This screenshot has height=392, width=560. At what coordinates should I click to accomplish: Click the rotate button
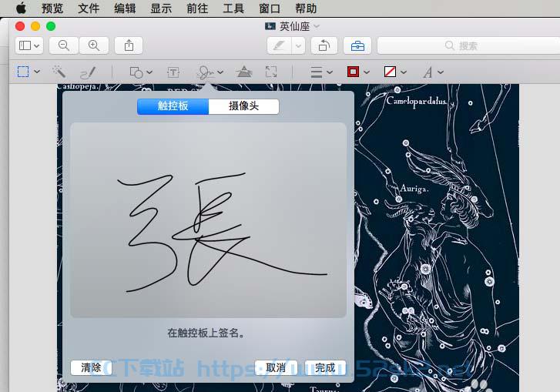pos(324,45)
